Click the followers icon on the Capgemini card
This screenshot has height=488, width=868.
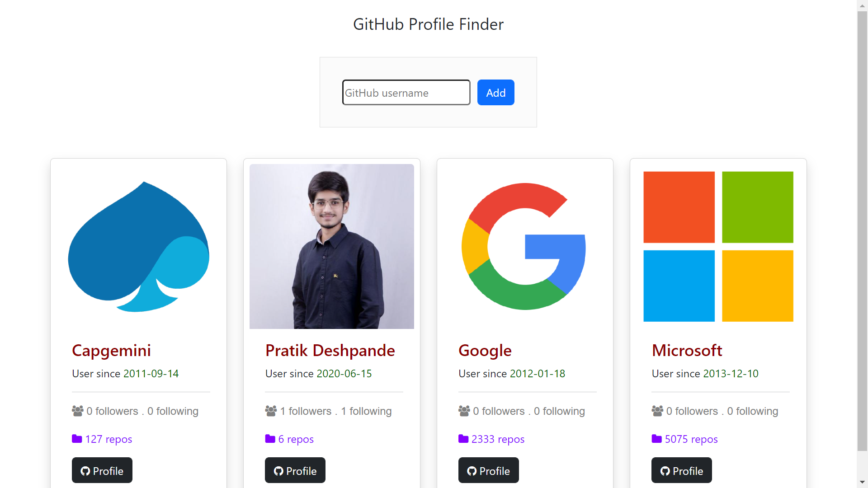click(76, 411)
